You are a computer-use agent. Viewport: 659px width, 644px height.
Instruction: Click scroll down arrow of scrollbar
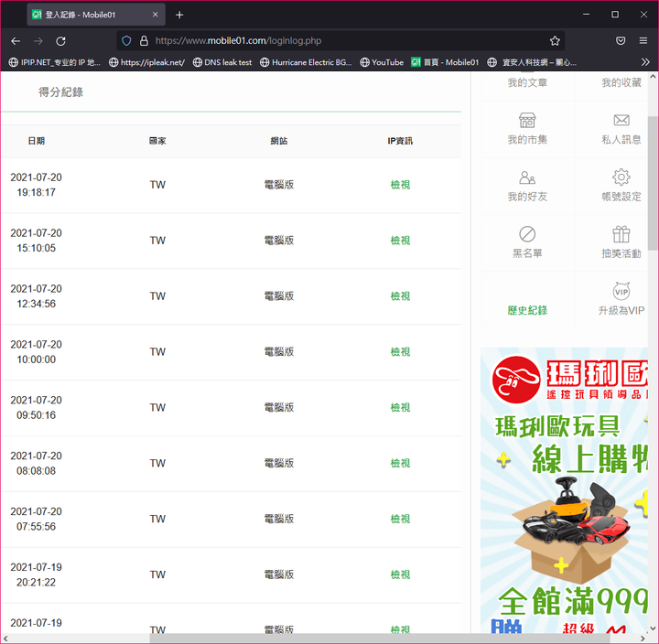[x=653, y=628]
